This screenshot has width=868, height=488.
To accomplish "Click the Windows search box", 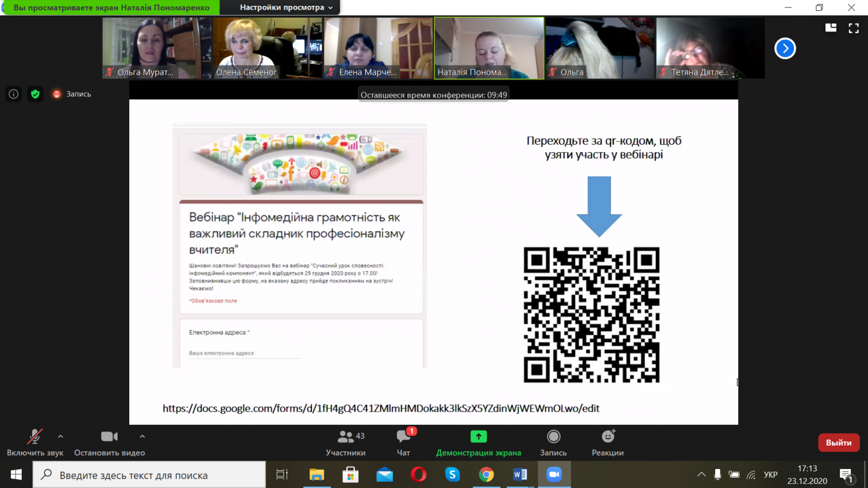I will [x=149, y=475].
